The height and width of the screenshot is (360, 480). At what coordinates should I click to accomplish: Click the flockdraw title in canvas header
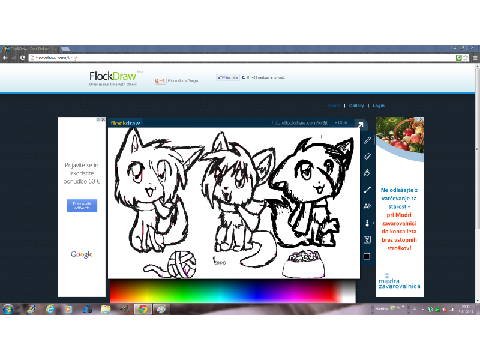(x=125, y=123)
